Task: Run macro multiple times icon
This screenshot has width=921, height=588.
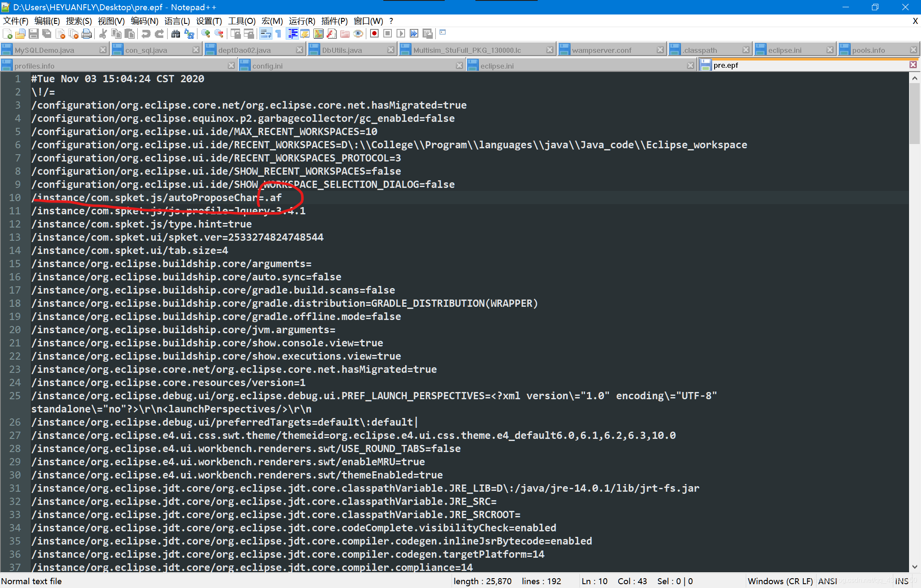Action: coord(414,34)
